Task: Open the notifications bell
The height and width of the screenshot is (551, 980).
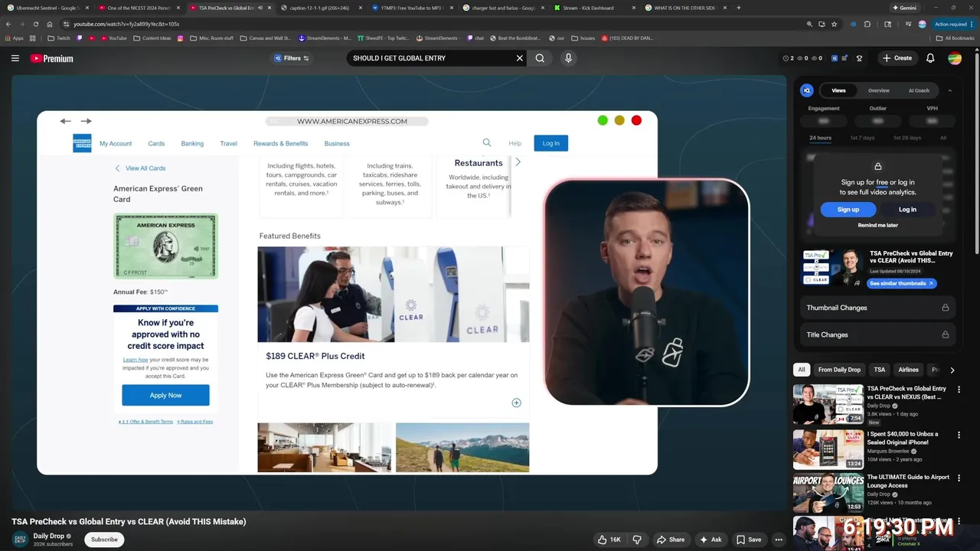Action: [x=930, y=58]
